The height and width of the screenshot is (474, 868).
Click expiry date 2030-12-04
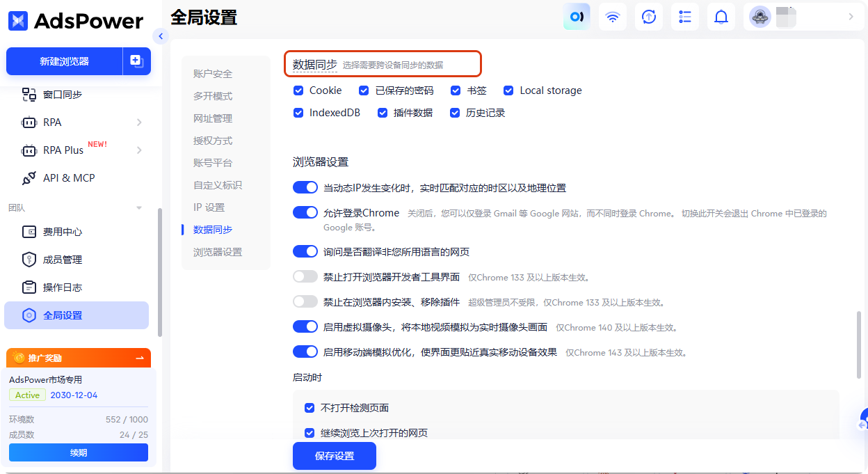point(74,395)
